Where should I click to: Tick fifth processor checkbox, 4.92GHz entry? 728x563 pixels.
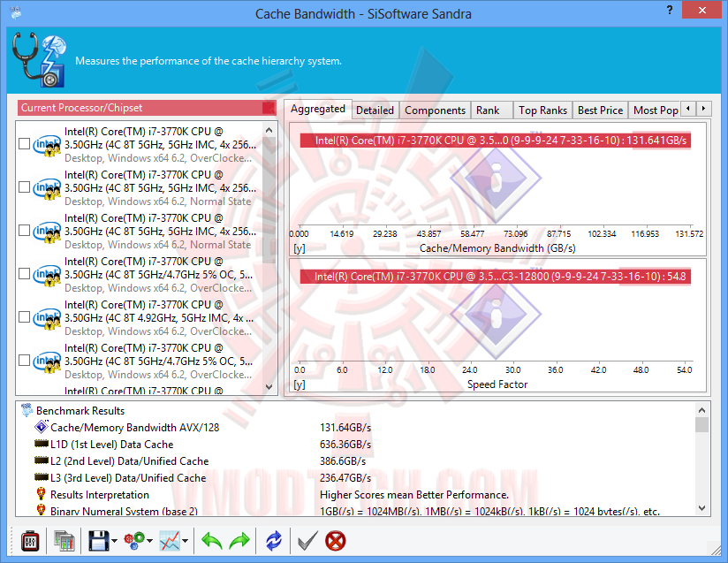pos(24,316)
